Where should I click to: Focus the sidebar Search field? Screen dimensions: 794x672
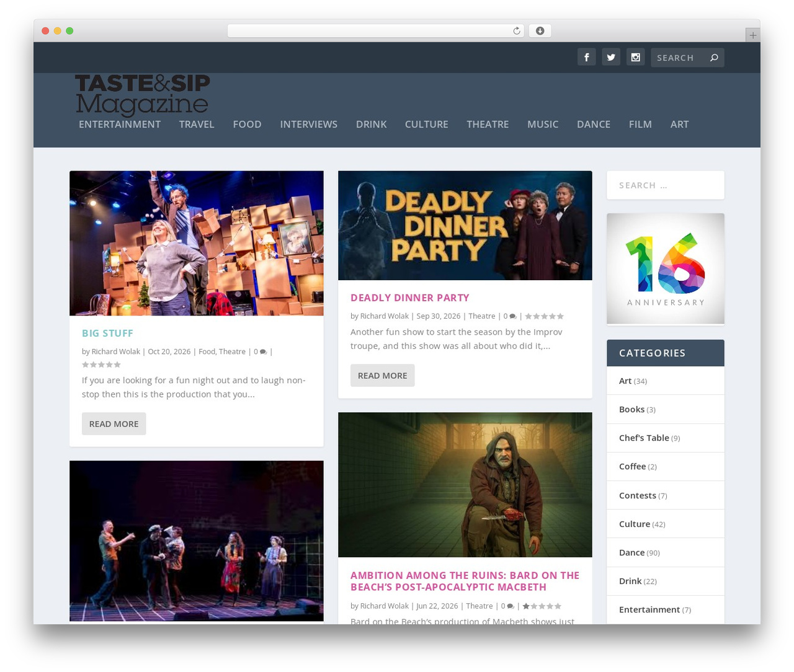pyautogui.click(x=666, y=185)
